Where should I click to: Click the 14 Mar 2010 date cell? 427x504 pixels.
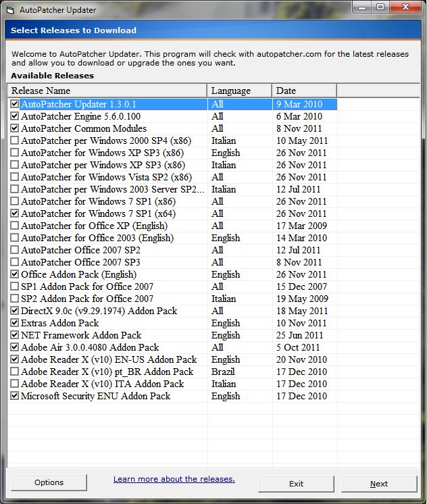[301, 238]
